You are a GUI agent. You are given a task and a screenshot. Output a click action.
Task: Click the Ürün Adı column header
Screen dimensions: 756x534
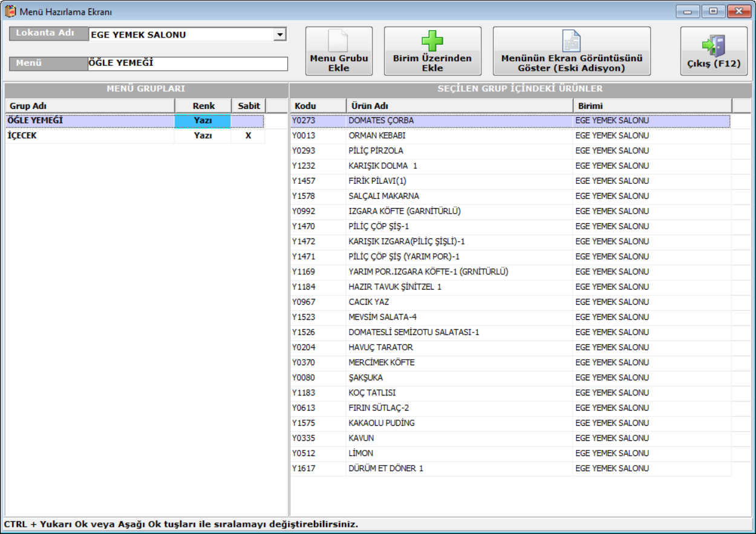458,106
